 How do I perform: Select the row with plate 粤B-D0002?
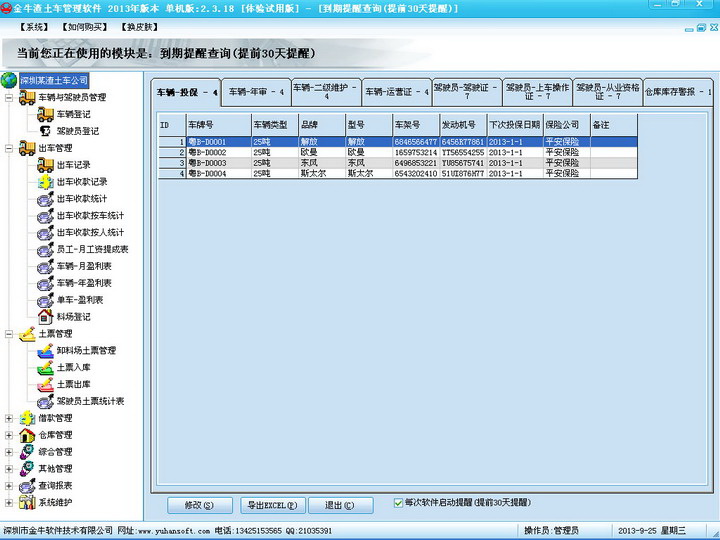398,152
